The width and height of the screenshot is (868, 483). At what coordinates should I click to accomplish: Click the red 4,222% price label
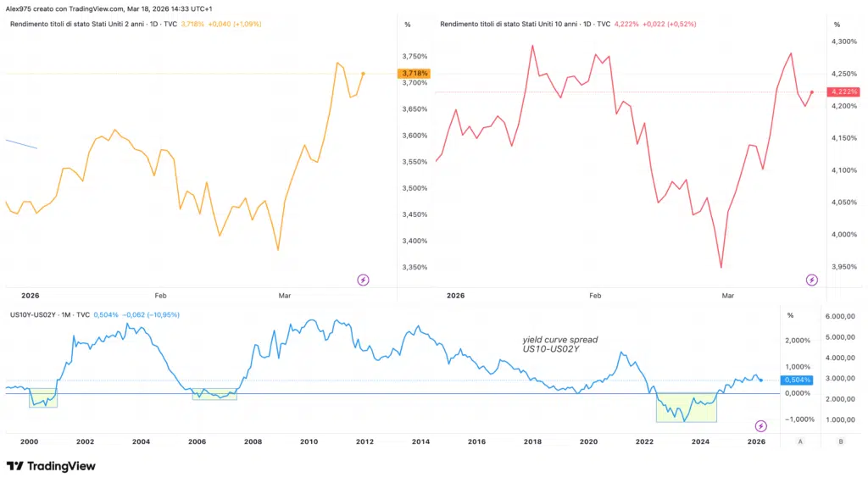pos(844,92)
